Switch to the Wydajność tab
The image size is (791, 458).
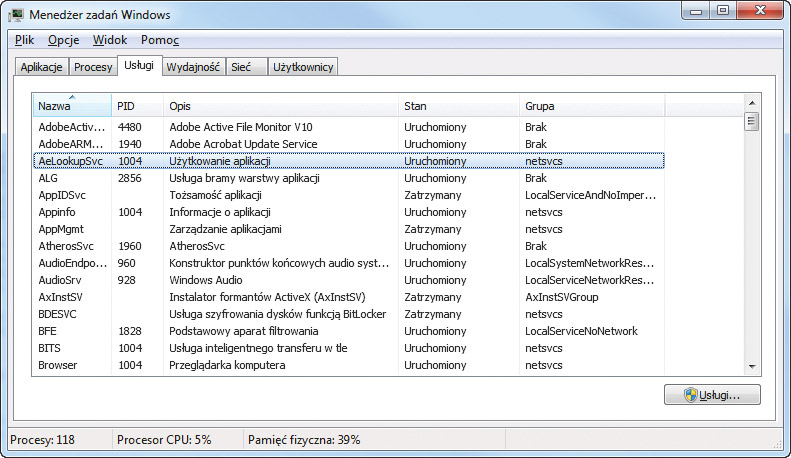click(194, 67)
